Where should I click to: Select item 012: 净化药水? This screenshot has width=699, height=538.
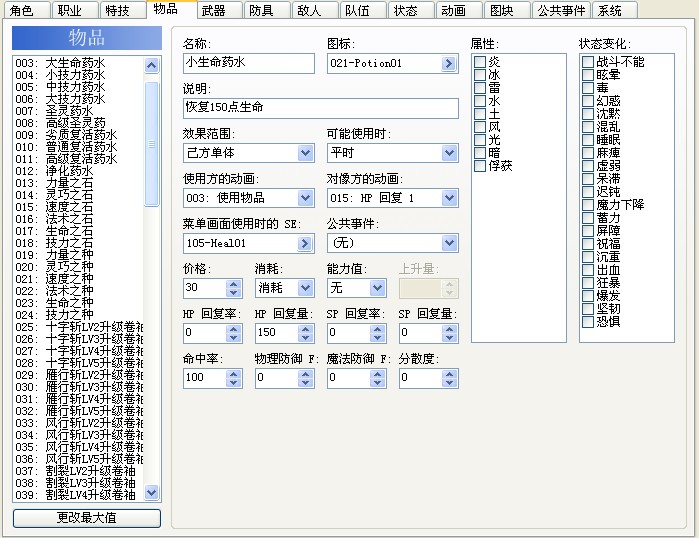[x=78, y=171]
